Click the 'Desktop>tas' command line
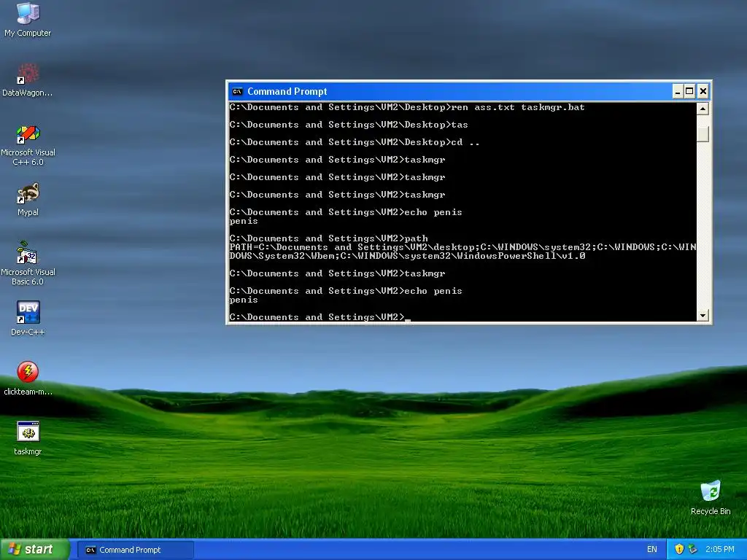The image size is (747, 560). click(x=348, y=124)
